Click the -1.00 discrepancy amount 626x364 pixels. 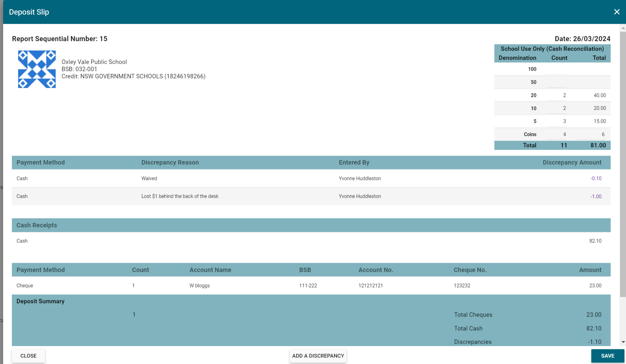596,197
